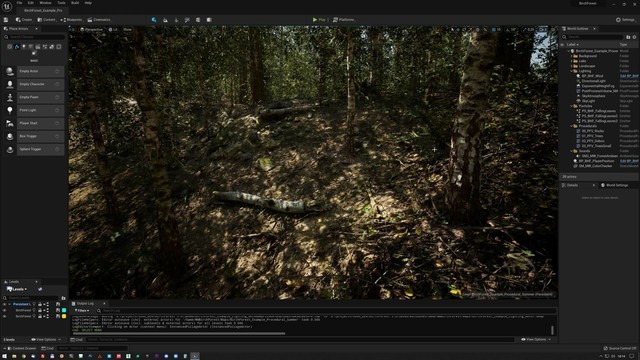
Task: Open the Window menu
Action: [45, 3]
